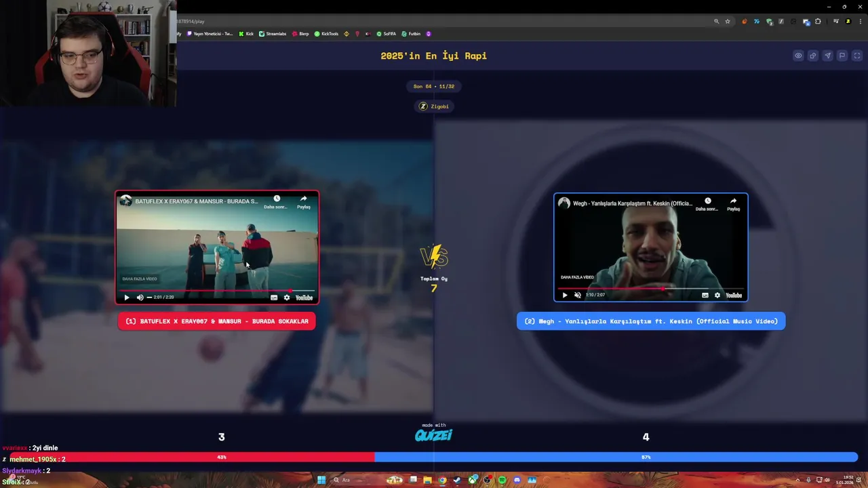Open Discord from taskbar

point(517,480)
